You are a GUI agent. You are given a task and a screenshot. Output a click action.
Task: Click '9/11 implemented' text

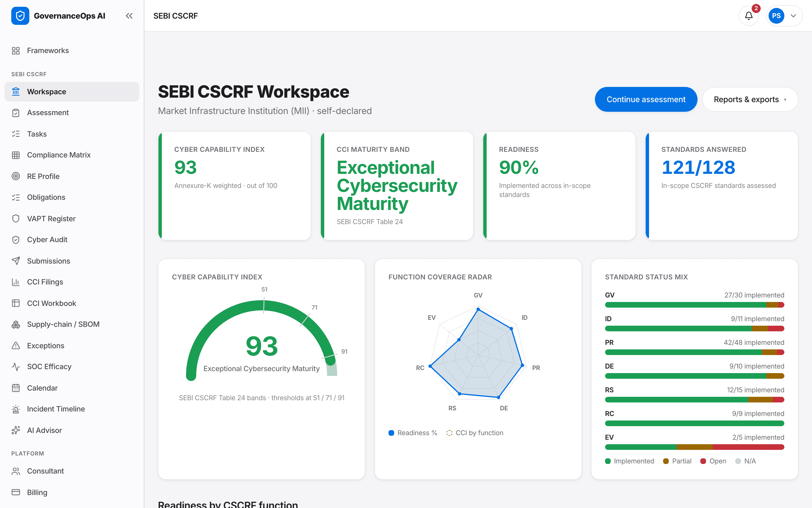tap(758, 319)
